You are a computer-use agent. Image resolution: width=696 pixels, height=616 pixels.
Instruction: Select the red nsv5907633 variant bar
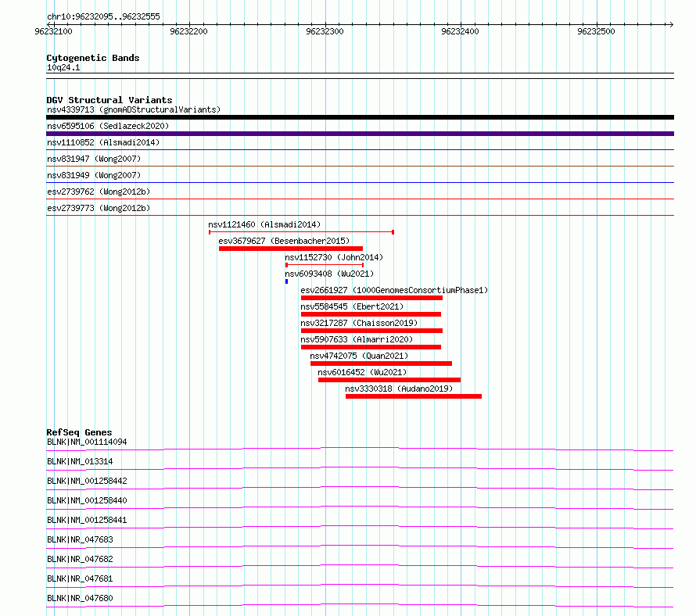point(371,347)
